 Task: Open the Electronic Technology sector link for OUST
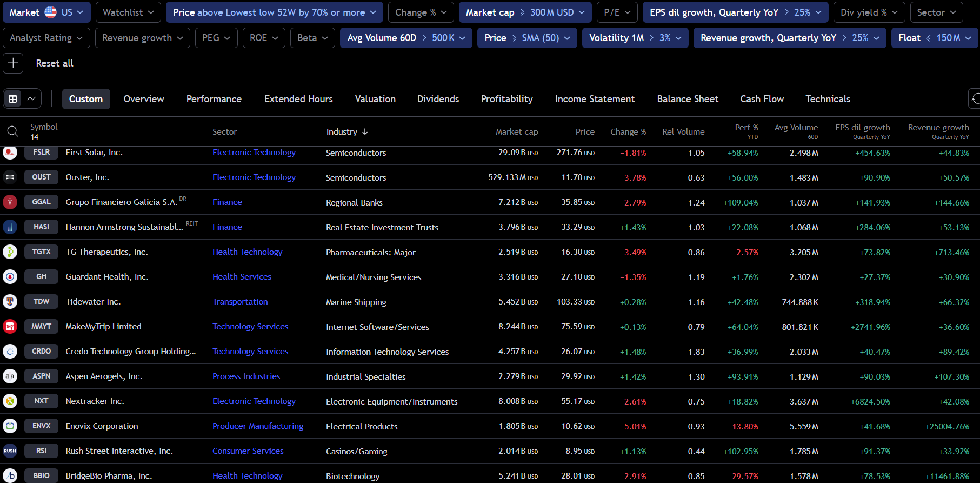[x=254, y=177]
